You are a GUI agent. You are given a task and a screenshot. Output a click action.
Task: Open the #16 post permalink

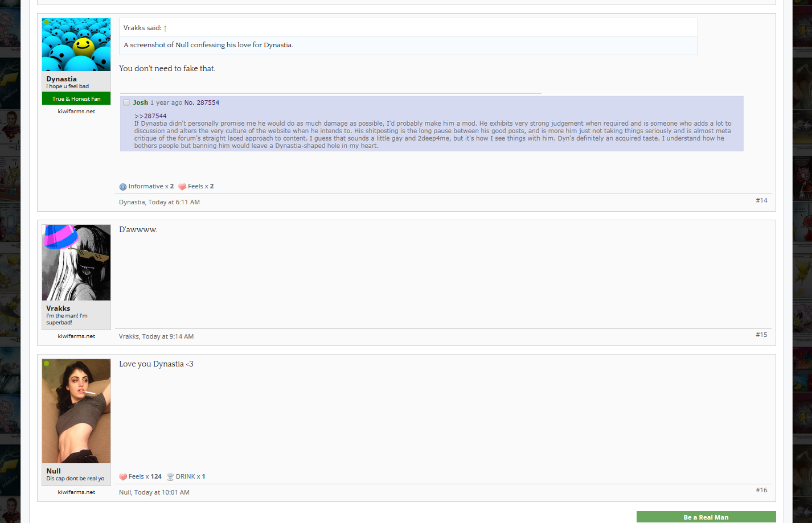(x=761, y=490)
